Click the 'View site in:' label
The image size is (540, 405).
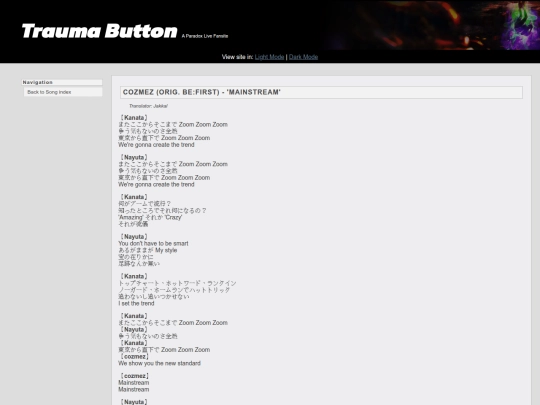point(237,57)
